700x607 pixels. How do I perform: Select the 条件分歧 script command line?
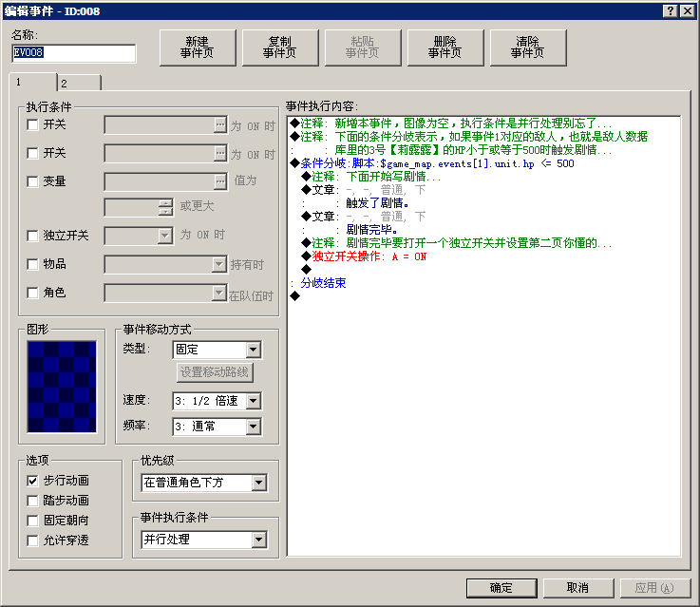432,163
